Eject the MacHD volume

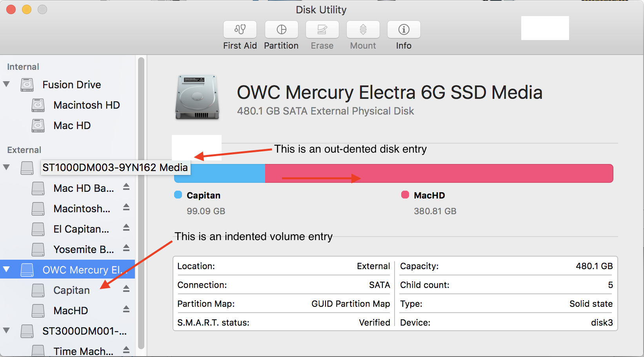[126, 309]
